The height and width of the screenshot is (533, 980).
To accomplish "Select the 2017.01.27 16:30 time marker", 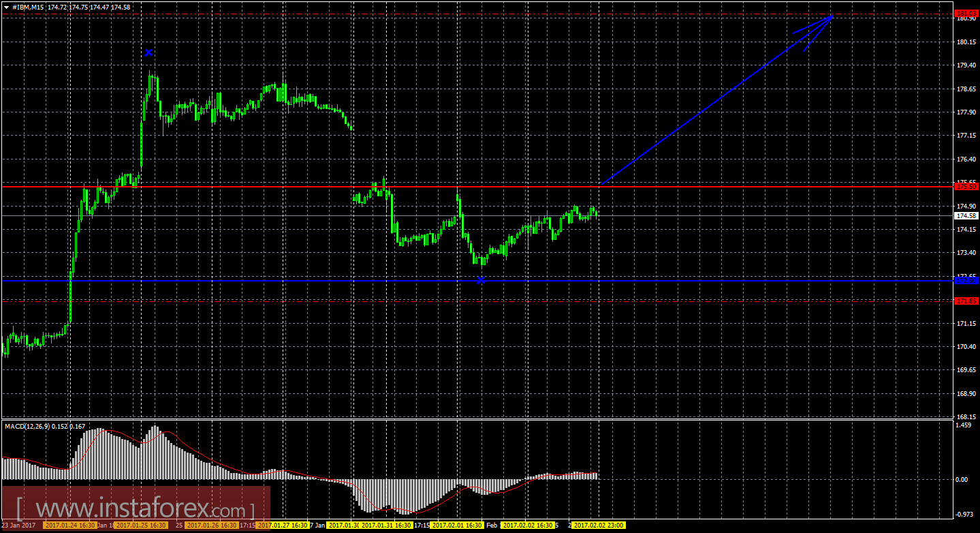I will click(284, 526).
